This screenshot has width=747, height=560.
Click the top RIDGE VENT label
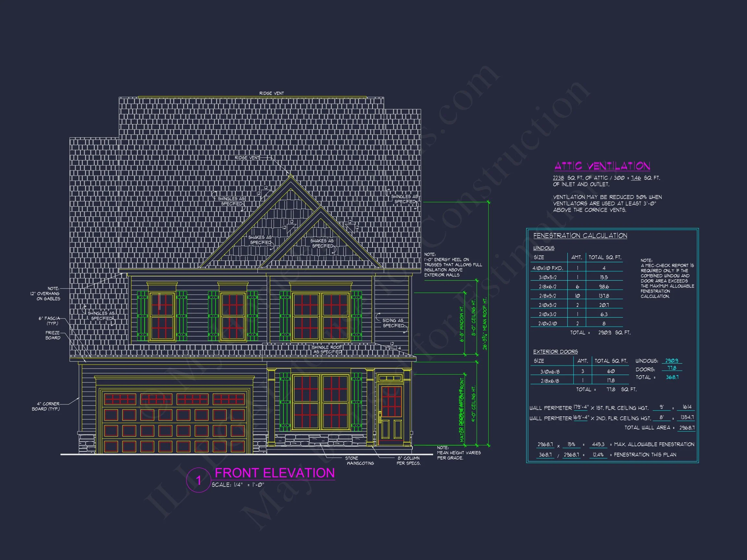click(271, 93)
